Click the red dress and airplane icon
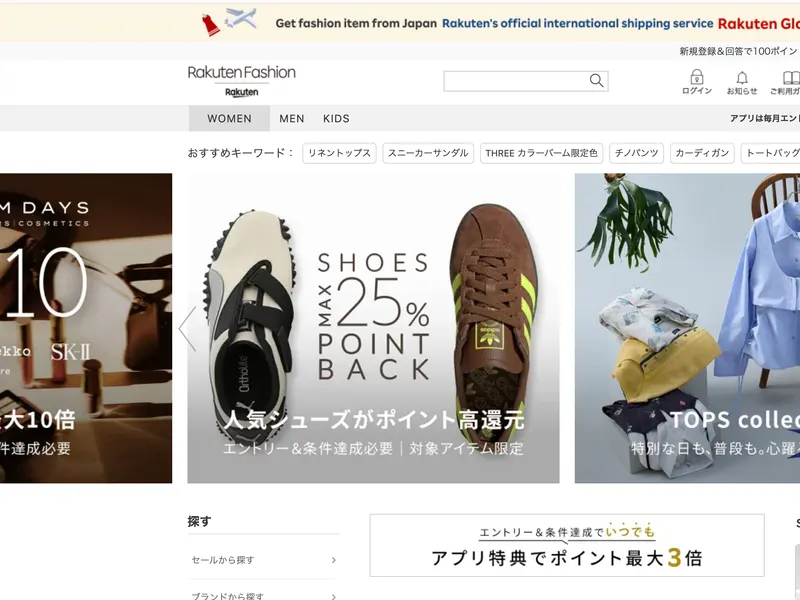This screenshot has width=800, height=600. click(x=230, y=21)
